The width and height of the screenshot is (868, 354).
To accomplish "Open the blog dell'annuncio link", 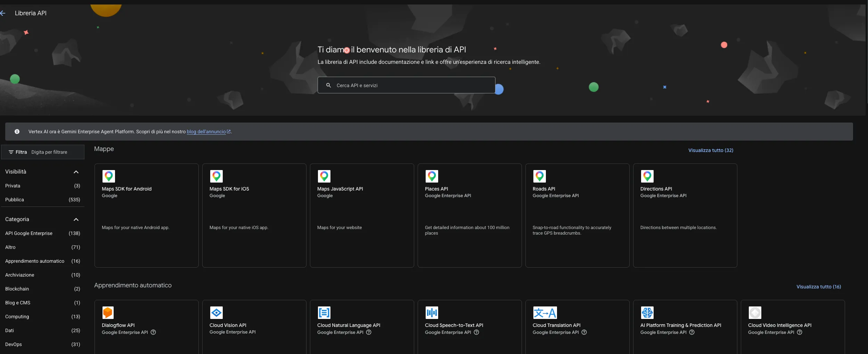I will 206,132.
